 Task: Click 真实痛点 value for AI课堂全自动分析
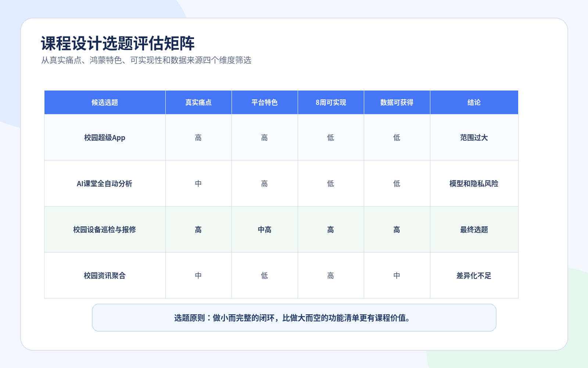[x=198, y=184]
